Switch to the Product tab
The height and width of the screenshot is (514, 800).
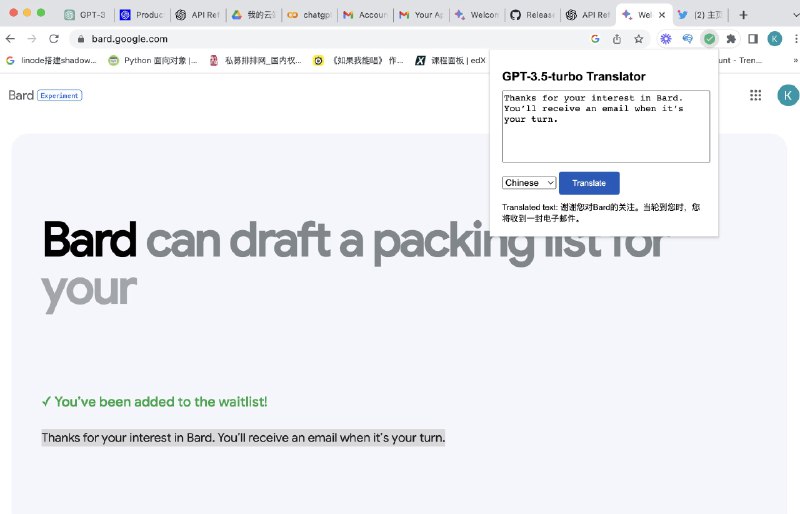141,15
